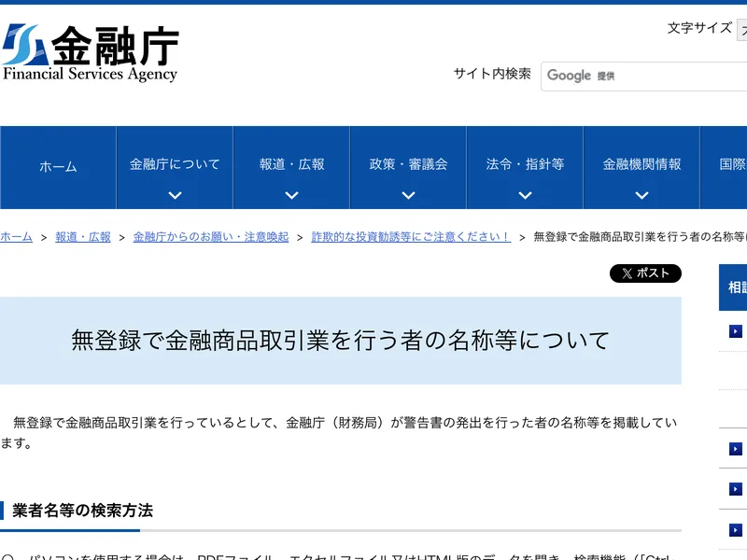
Task: Click the 文字サイズ label
Action: pos(699,28)
